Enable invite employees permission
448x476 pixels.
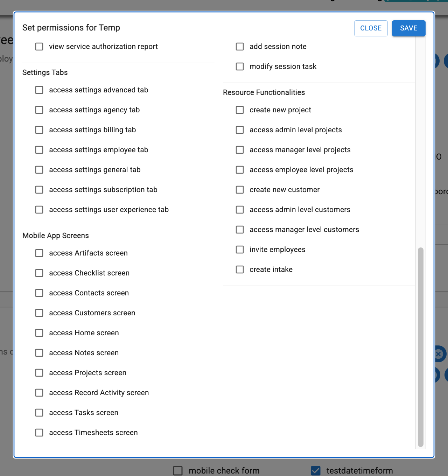click(240, 250)
